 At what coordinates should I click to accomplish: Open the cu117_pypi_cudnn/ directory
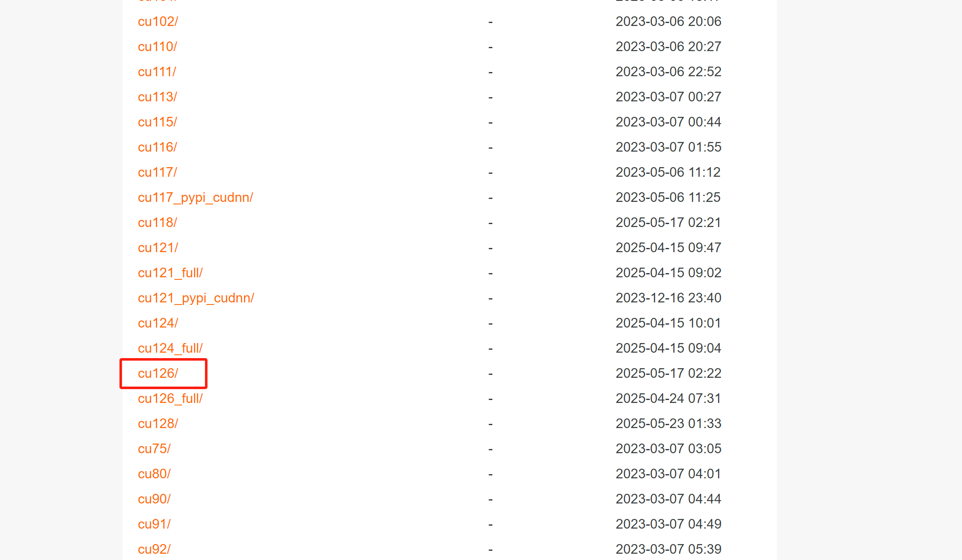point(196,197)
